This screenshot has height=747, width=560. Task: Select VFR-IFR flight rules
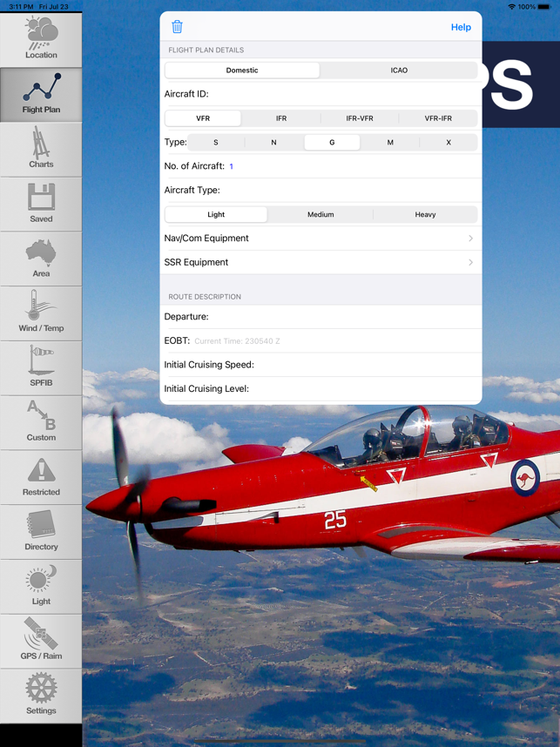pyautogui.click(x=438, y=118)
